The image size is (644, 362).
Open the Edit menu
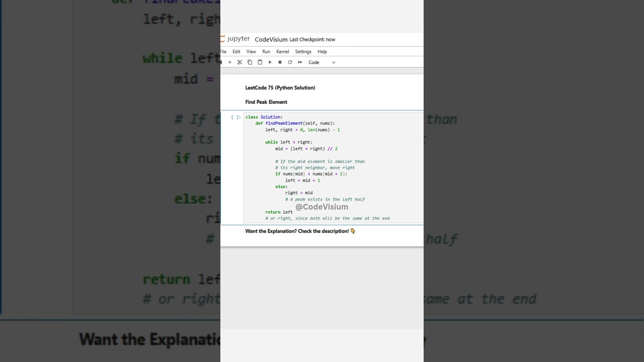(236, 52)
